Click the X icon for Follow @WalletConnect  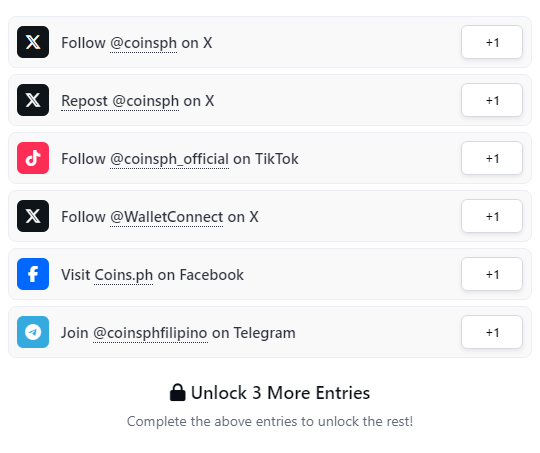coord(33,216)
